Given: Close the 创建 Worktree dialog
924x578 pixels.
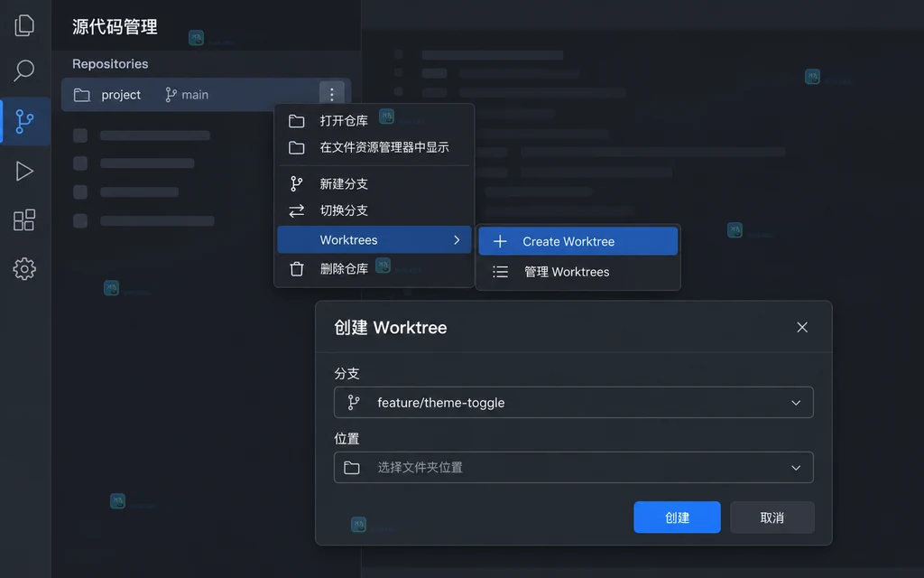Looking at the screenshot, I should coord(802,327).
